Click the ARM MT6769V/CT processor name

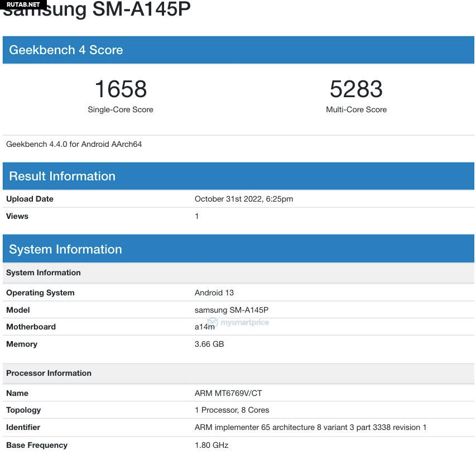coord(228,393)
